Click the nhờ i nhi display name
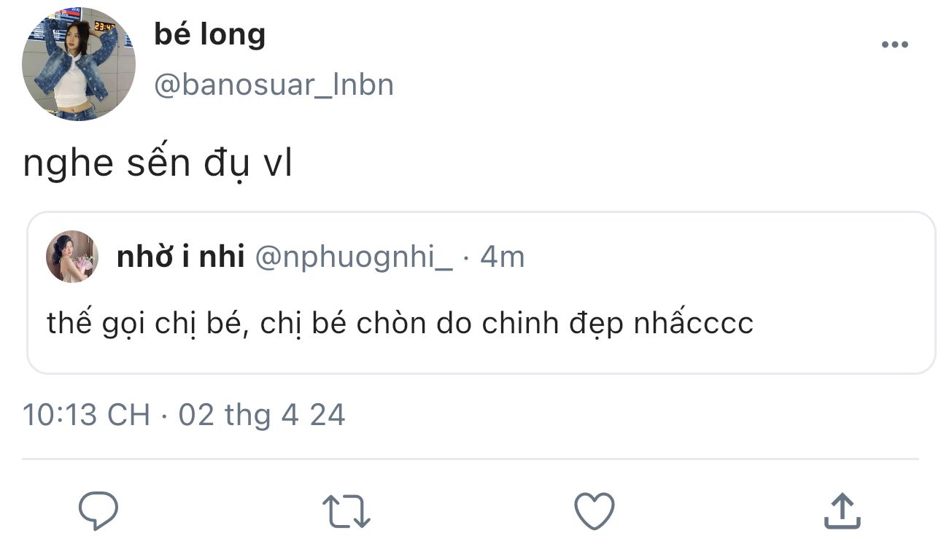941x560 pixels. pyautogui.click(x=180, y=257)
